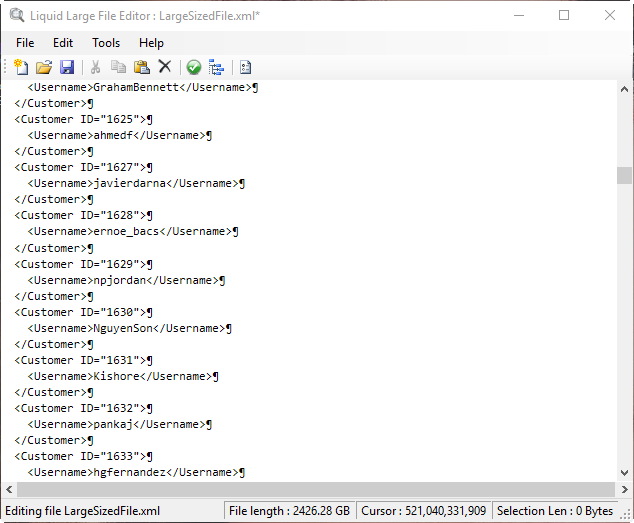Open the File menu
This screenshot has height=523, width=634.
25,43
